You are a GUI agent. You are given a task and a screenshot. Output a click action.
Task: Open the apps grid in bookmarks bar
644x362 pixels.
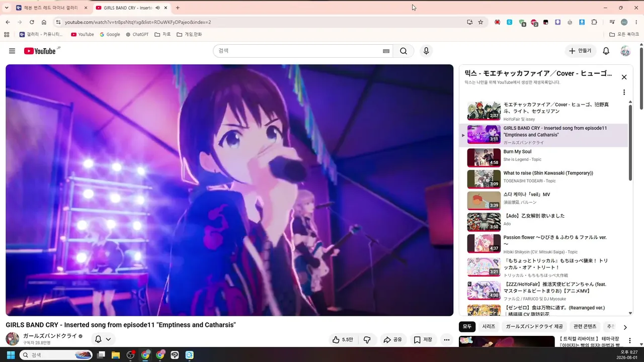(7, 34)
